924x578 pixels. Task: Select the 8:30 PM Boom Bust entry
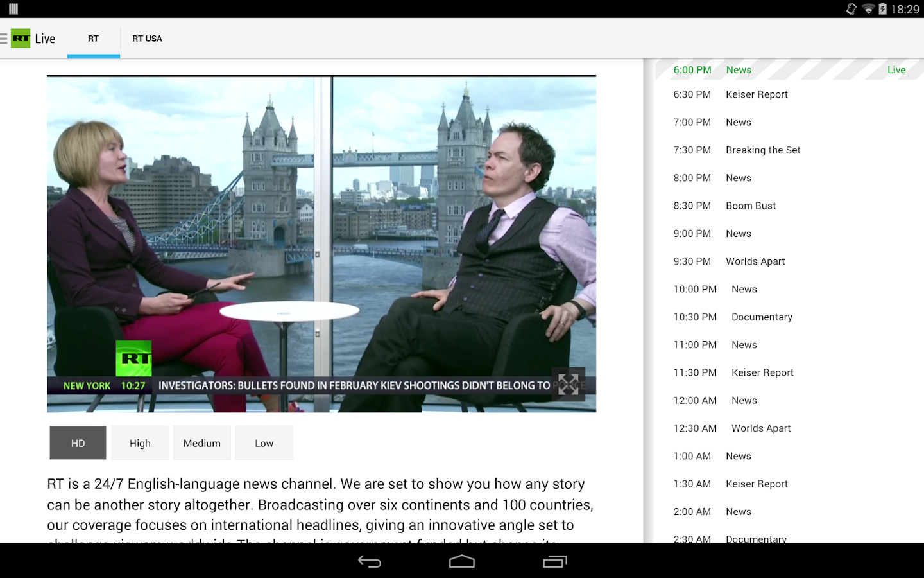[789, 206]
